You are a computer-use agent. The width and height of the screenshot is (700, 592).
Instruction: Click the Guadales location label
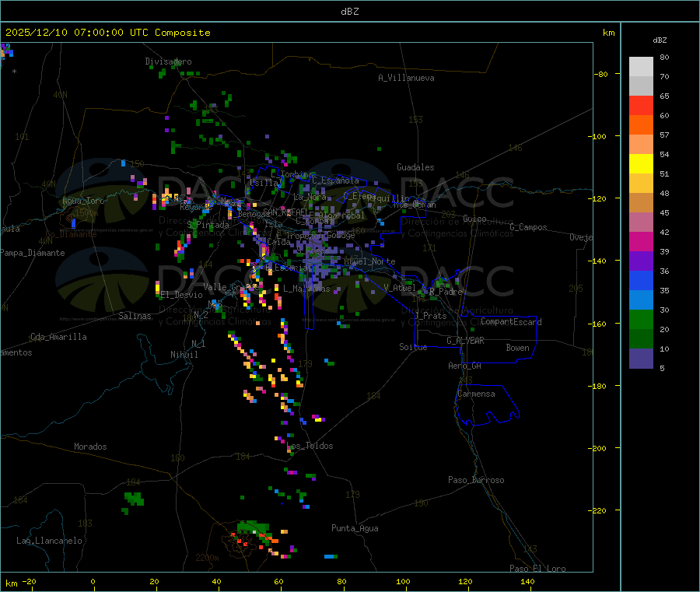(x=415, y=167)
